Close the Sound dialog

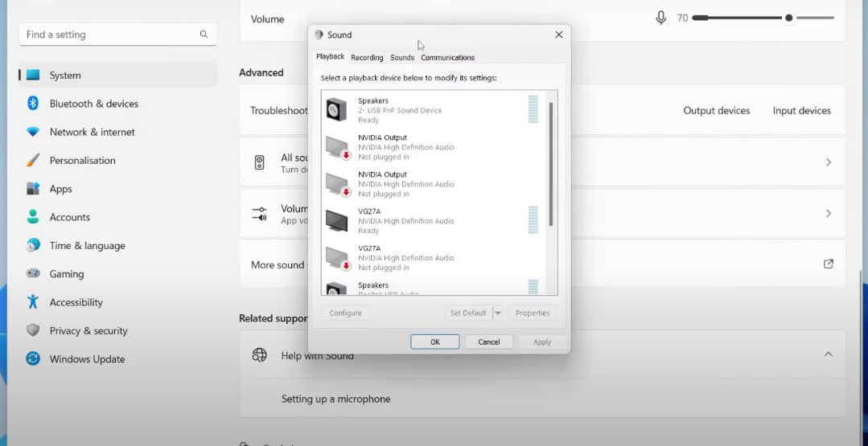[558, 35]
